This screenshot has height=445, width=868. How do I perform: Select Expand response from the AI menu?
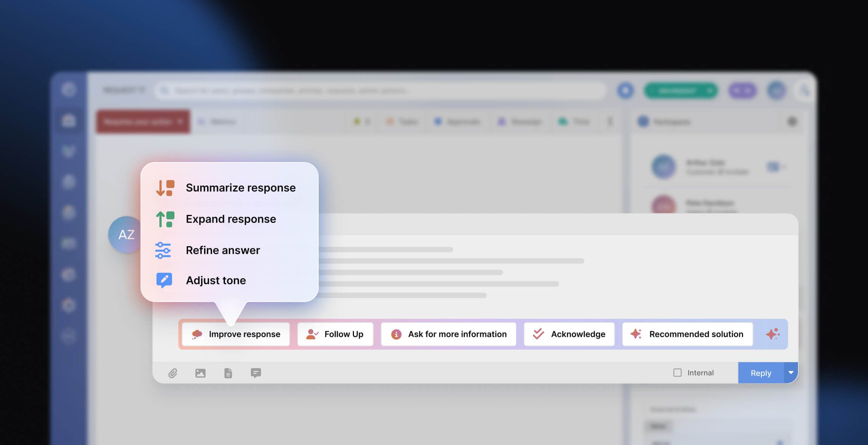230,219
